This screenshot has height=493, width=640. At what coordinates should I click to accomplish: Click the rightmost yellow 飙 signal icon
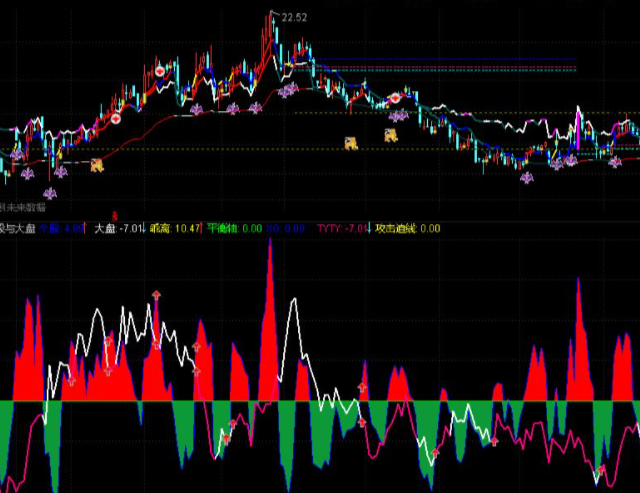391,135
